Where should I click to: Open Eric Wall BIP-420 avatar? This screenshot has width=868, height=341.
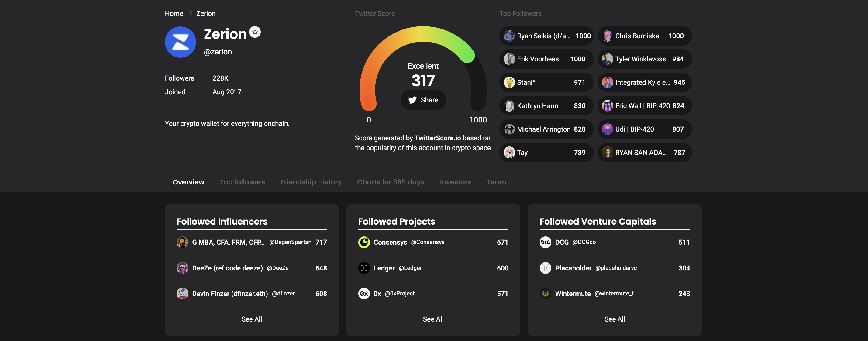(607, 106)
